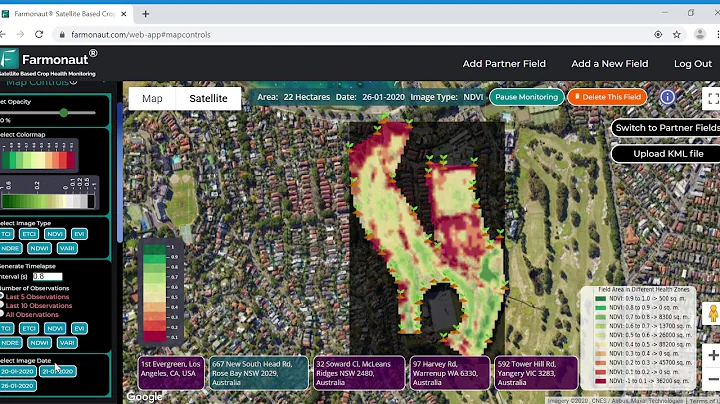Screen dimensions: 720x404
Task: Switch to Satellite view
Action: click(208, 99)
